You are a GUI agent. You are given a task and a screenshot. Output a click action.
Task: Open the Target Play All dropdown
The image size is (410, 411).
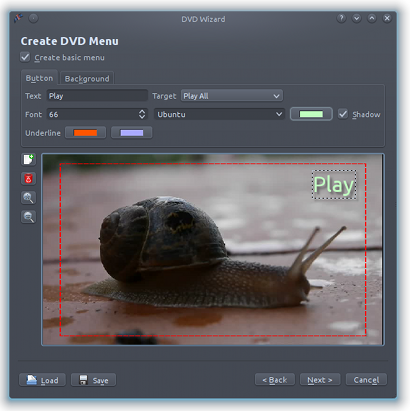click(x=232, y=96)
